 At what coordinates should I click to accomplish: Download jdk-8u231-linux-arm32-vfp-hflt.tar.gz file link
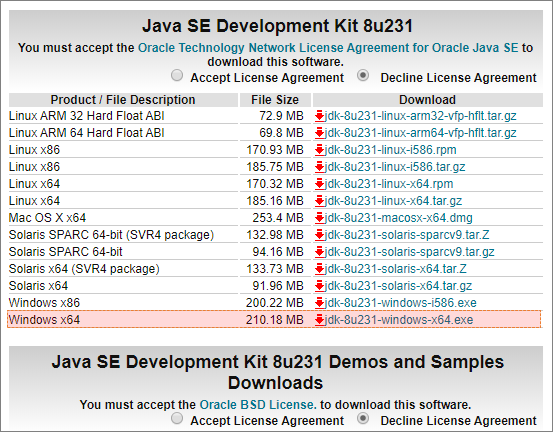(420, 116)
